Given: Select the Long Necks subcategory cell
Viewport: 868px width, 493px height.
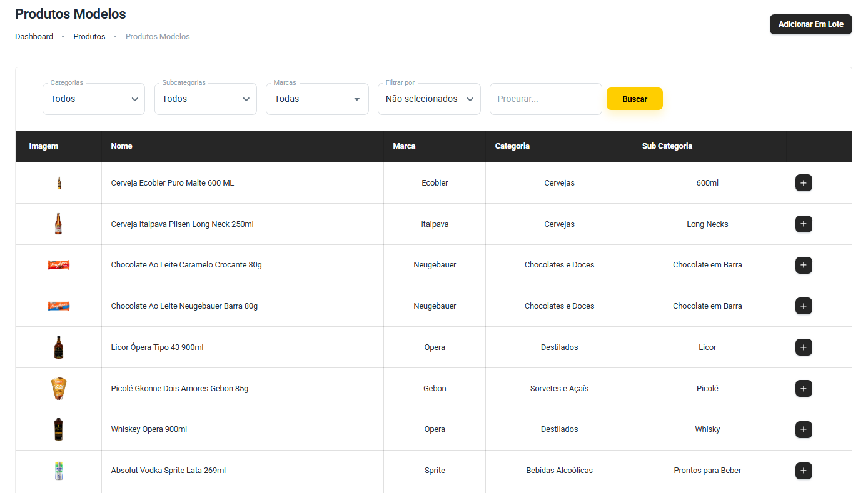Looking at the screenshot, I should pyautogui.click(x=707, y=224).
